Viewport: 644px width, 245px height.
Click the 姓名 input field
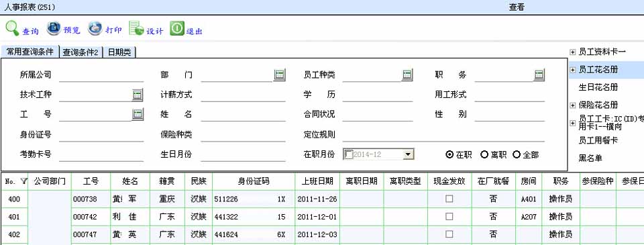(x=243, y=115)
